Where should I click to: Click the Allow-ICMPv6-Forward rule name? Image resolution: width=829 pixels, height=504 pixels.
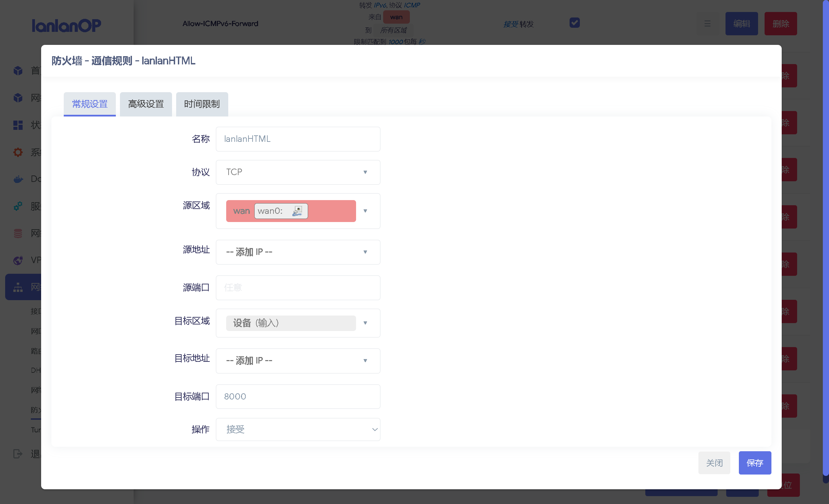tap(220, 24)
